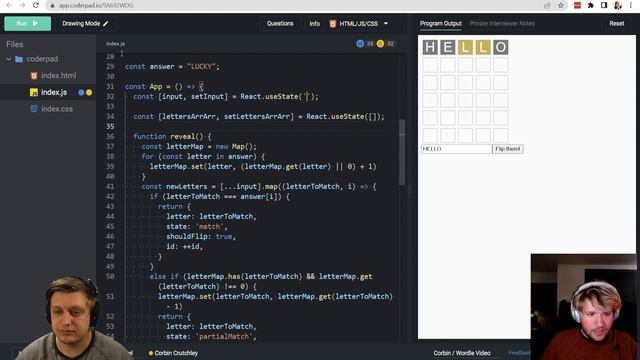Click the gray E tile in output
This screenshot has height=360, width=640.
[x=448, y=47]
